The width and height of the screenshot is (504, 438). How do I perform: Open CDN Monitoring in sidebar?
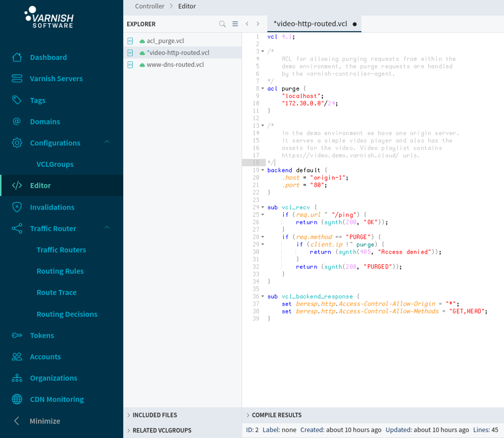[x=57, y=399]
